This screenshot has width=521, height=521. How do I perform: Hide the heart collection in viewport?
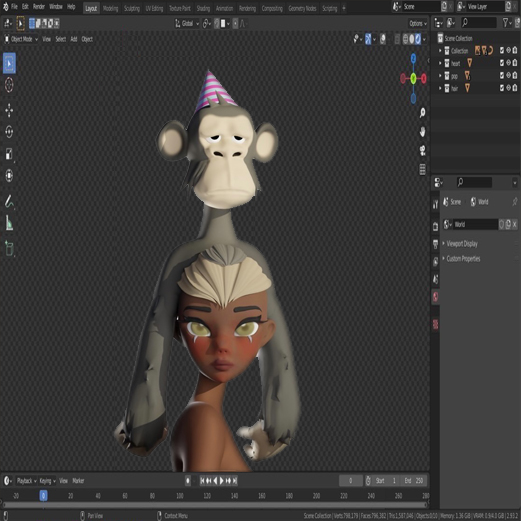point(508,63)
